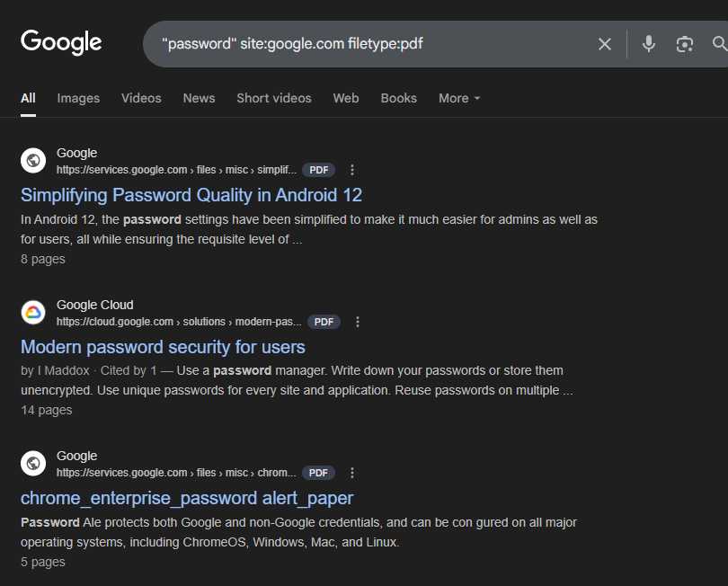Expand the More dropdown
The image size is (728, 586).
coord(459,99)
